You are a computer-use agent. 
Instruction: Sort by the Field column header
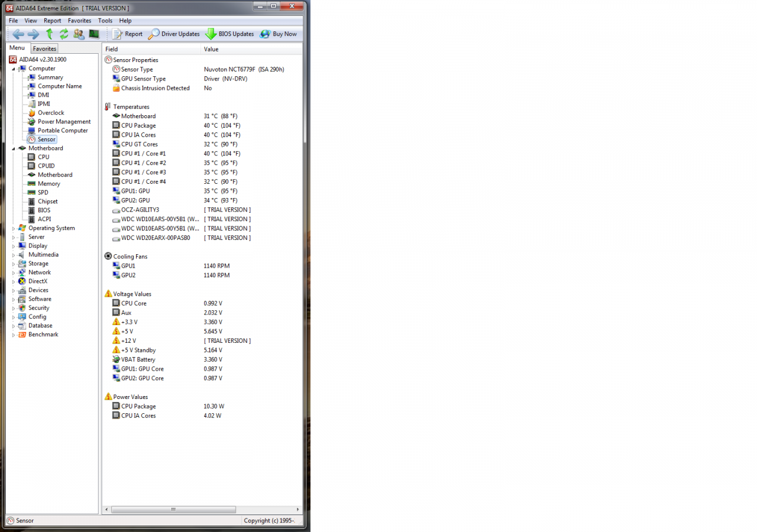(151, 49)
